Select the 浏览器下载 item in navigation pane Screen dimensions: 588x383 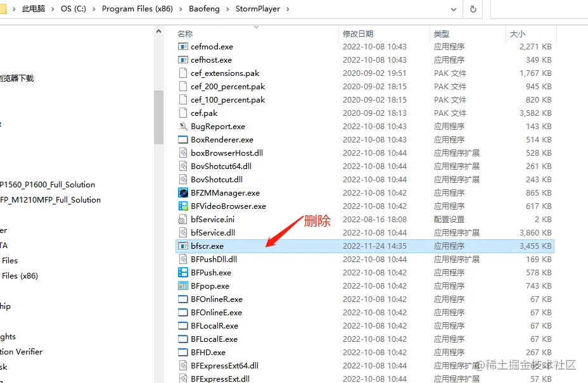[17, 78]
